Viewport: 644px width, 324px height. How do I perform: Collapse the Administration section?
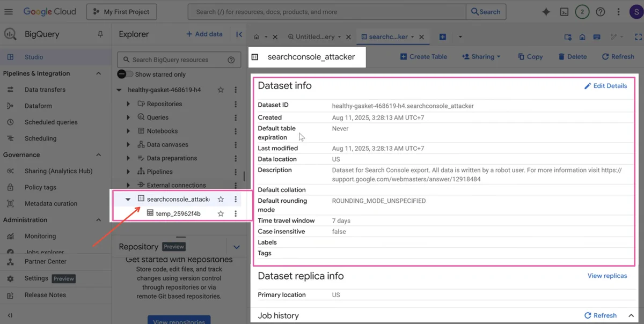[x=98, y=220]
